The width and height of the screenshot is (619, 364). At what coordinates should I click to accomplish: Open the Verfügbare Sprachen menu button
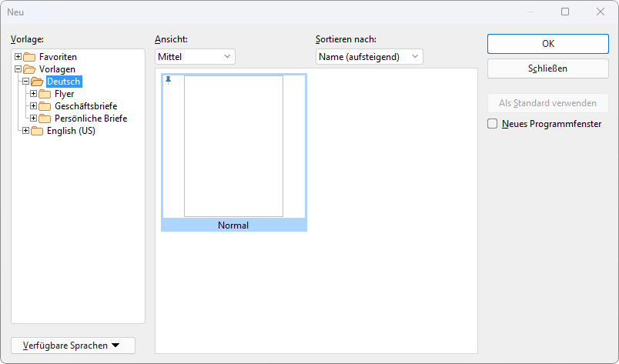[73, 346]
